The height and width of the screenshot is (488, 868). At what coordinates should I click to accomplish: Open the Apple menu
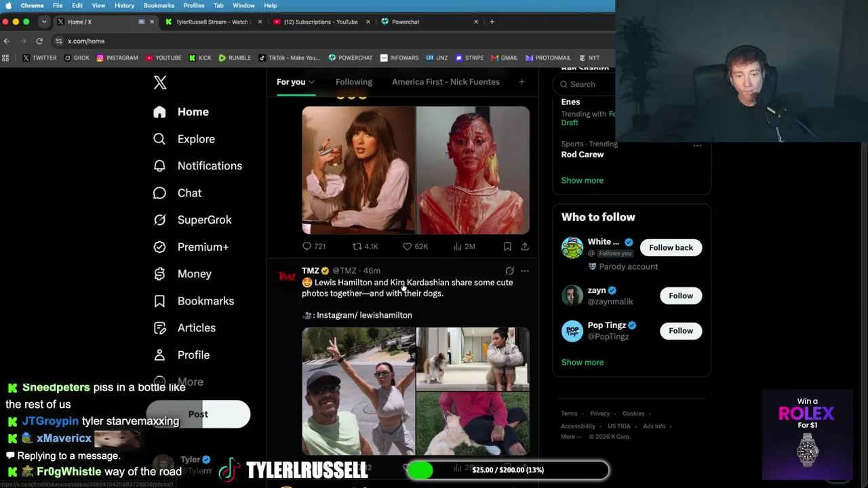[9, 5]
